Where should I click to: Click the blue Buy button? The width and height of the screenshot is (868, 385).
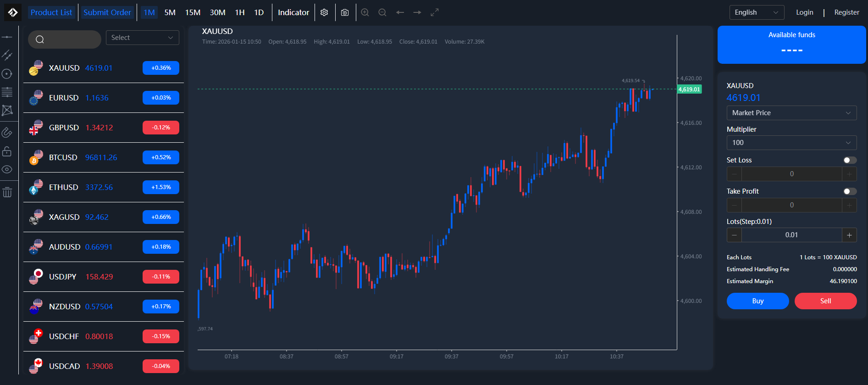click(x=757, y=301)
